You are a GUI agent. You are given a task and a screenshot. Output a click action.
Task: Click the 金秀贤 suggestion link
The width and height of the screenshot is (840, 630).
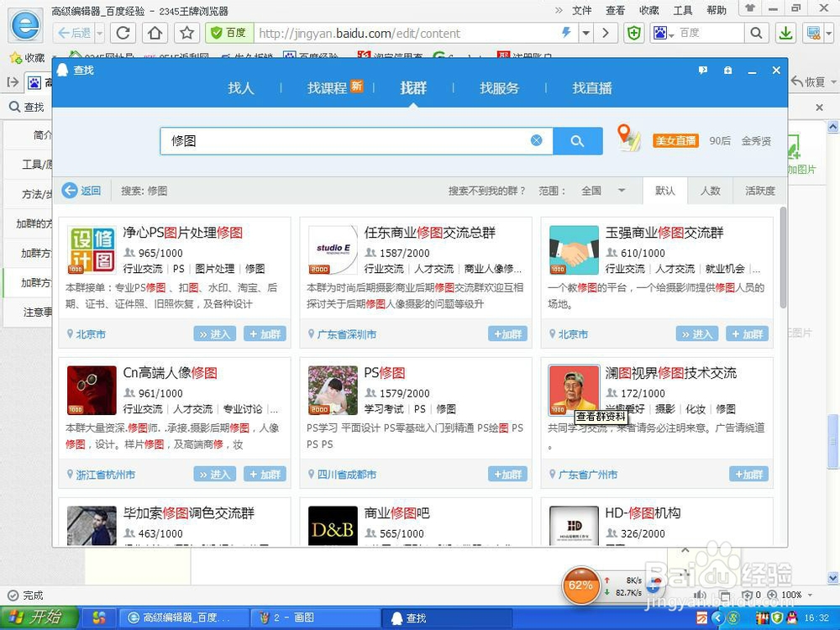pos(756,141)
